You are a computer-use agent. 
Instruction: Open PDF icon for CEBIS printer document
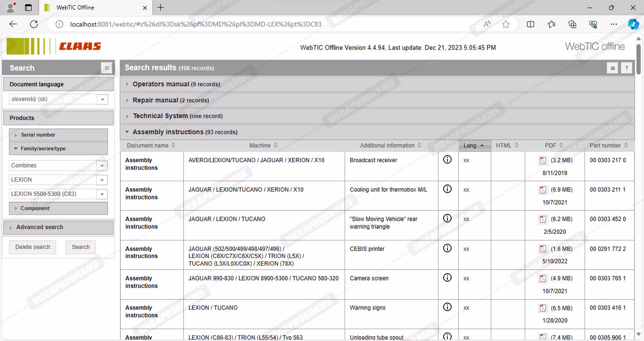pyautogui.click(x=543, y=249)
